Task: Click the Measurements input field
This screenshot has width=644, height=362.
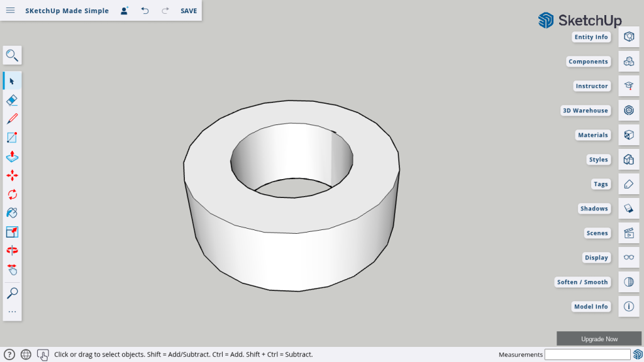Action: click(587, 354)
